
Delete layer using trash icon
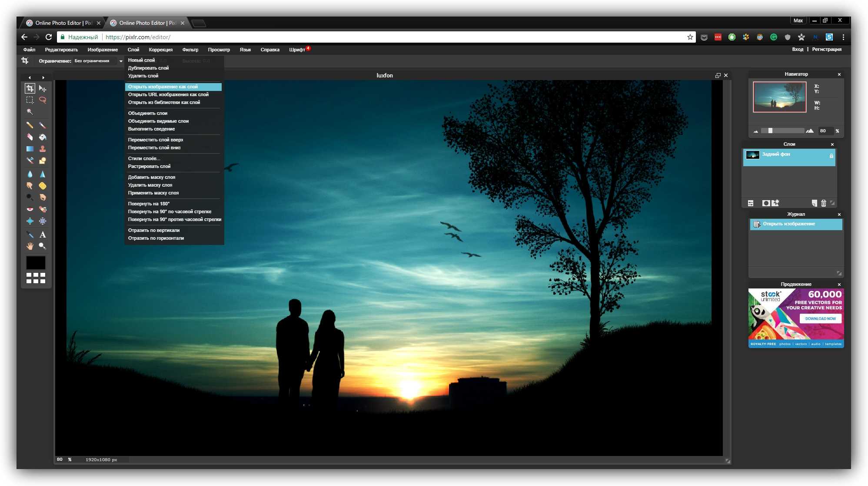823,203
